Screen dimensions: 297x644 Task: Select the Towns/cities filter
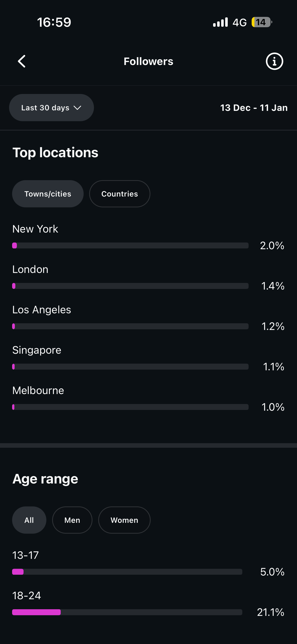pyautogui.click(x=48, y=194)
